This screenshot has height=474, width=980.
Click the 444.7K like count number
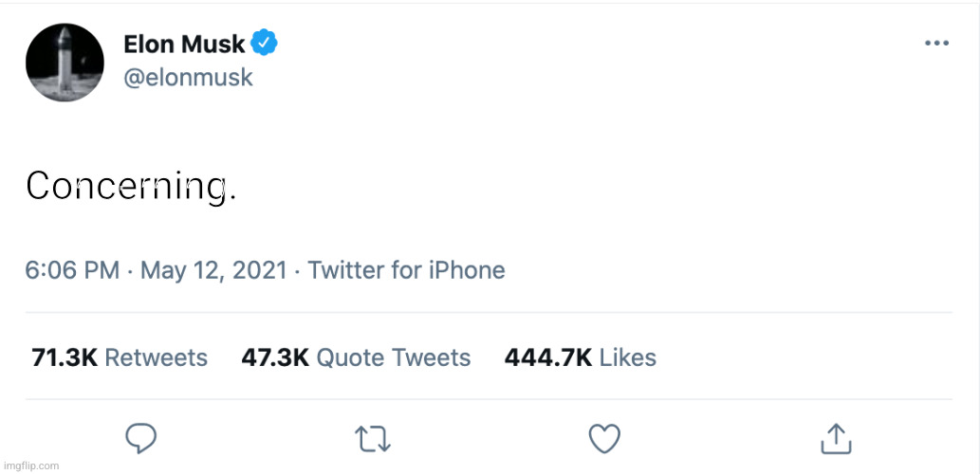click(x=547, y=357)
